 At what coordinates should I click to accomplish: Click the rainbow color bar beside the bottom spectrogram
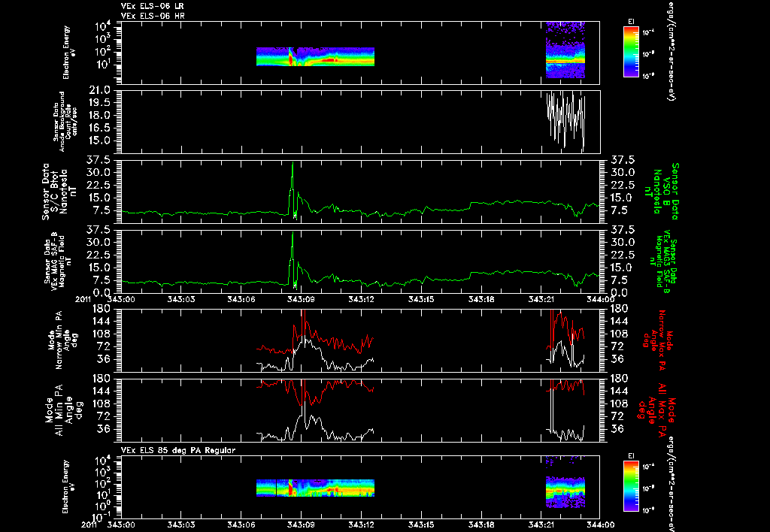click(x=631, y=488)
